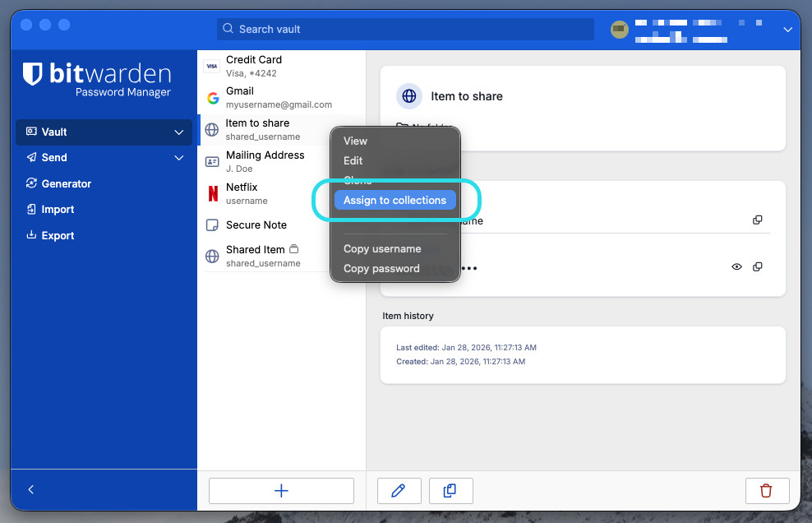This screenshot has width=812, height=523.
Task: Copy the password using its copy icon
Action: (758, 266)
